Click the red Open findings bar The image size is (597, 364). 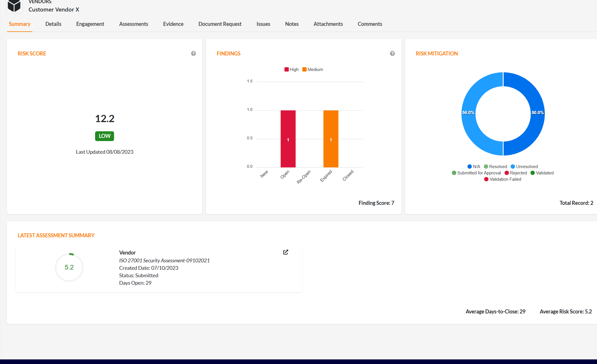[288, 139]
